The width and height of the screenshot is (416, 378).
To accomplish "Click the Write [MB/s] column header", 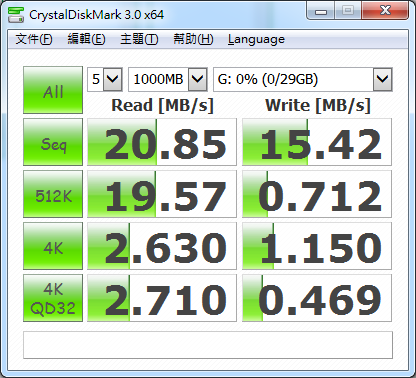I will (318, 105).
